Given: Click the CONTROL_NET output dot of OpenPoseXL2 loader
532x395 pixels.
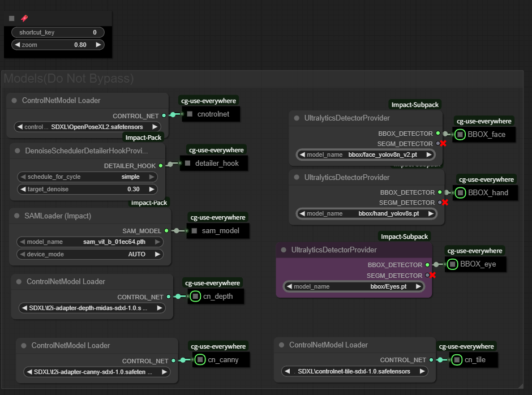Looking at the screenshot, I should click(x=164, y=115).
